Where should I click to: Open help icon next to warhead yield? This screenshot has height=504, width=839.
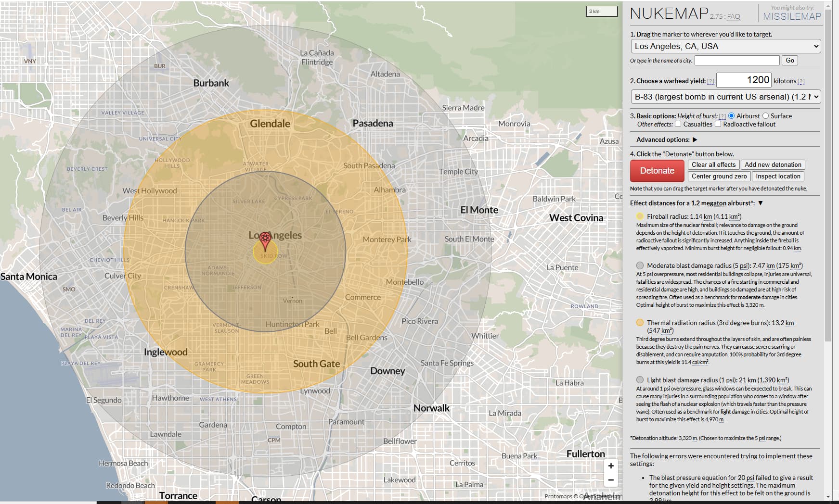tap(710, 81)
